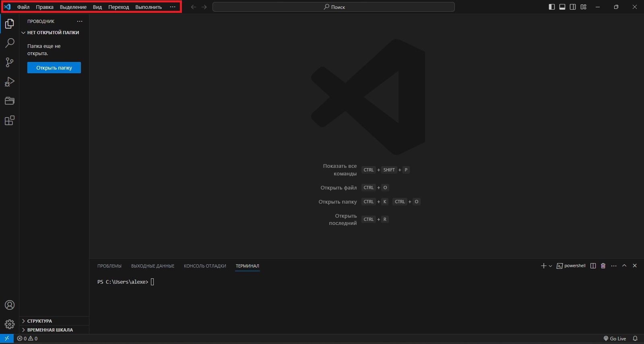Toggle the secondary side bar layout icon

pyautogui.click(x=573, y=7)
